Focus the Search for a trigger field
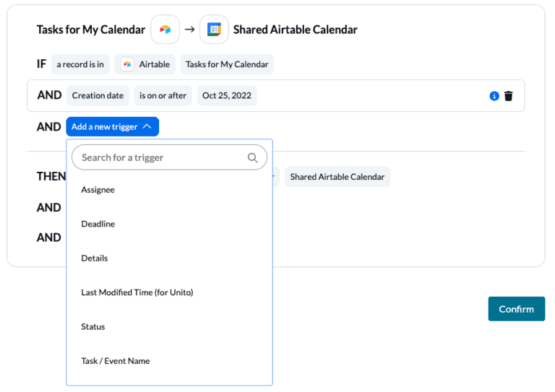This screenshot has width=555, height=392. (x=163, y=157)
